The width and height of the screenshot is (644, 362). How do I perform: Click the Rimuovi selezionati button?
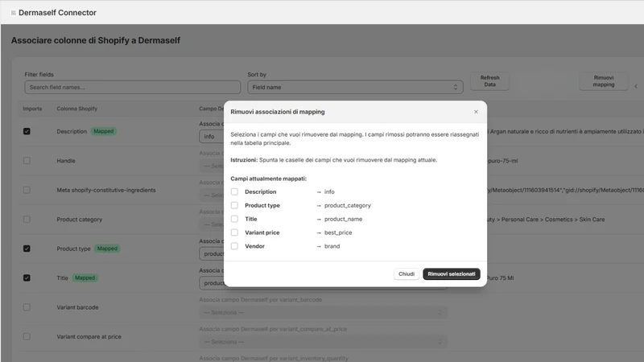tap(452, 274)
